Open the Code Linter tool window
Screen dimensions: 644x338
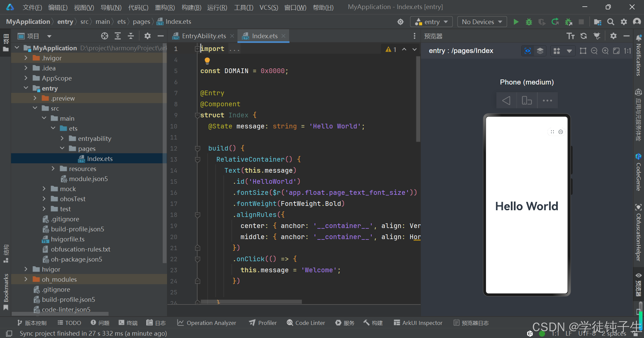(x=306, y=323)
